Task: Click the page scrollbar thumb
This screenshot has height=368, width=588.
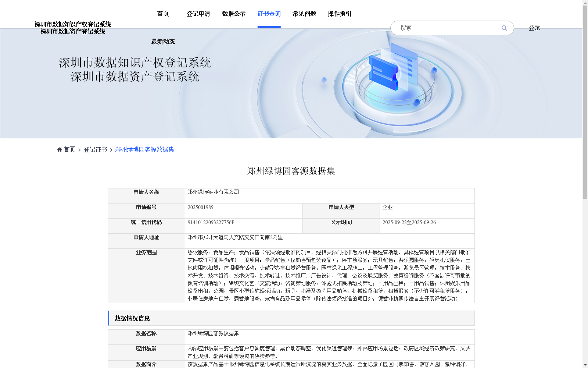Action: tap(585, 101)
